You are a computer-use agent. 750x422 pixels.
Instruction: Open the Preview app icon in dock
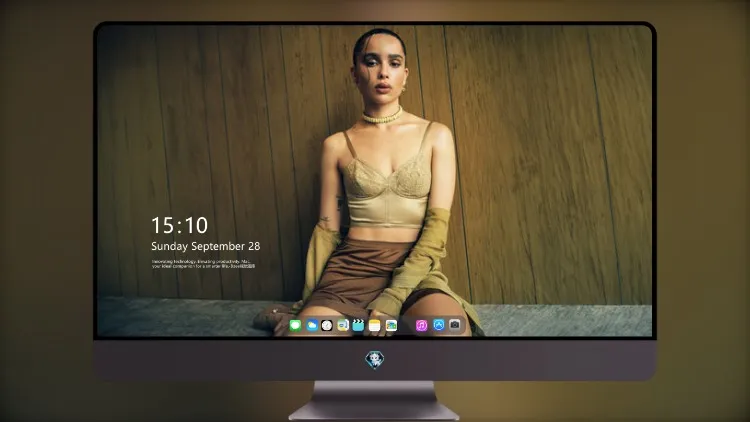(x=342, y=325)
